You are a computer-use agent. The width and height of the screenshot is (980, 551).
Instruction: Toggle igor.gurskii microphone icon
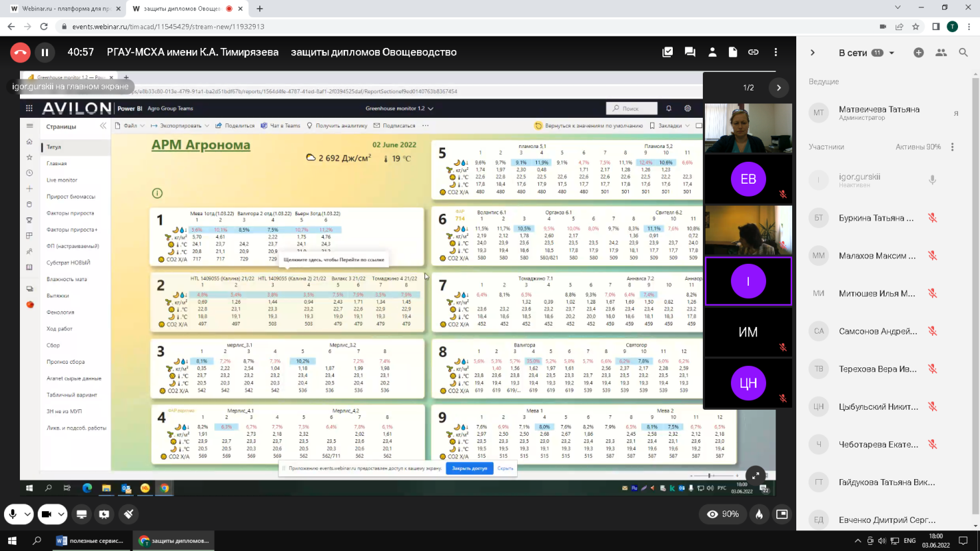(x=932, y=180)
